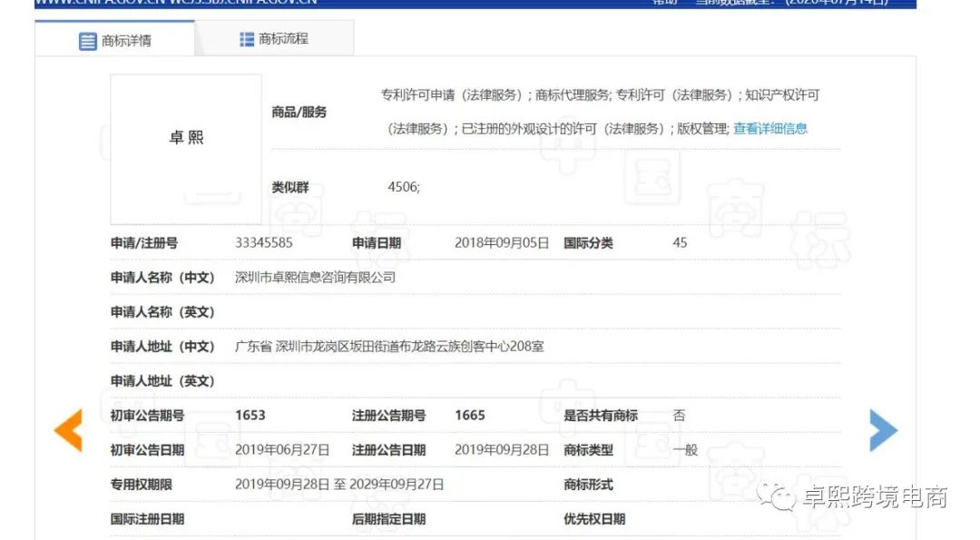The width and height of the screenshot is (980, 540).
Task: Select exclusive right period 2019年09月28日 至 2029年09月27日
Action: point(339,485)
